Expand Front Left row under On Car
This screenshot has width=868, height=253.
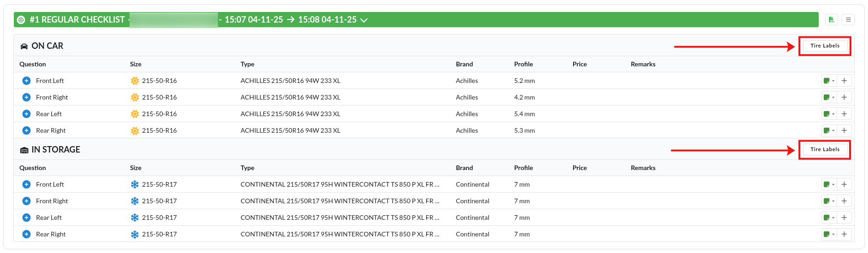pos(26,81)
